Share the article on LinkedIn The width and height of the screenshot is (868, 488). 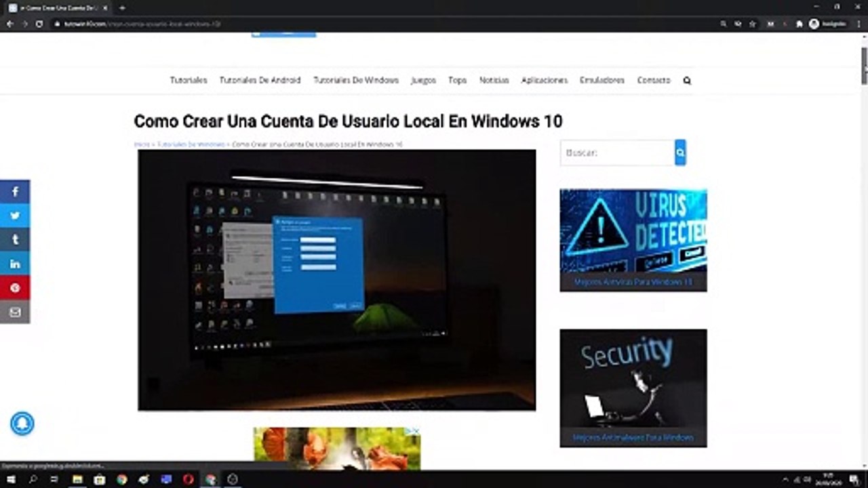point(15,264)
